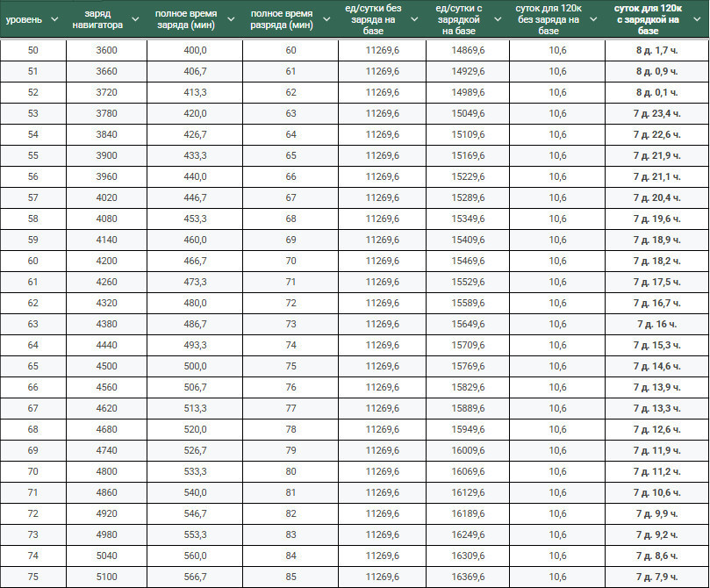
Task: Click cell '15889,6'
Action: [468, 408]
